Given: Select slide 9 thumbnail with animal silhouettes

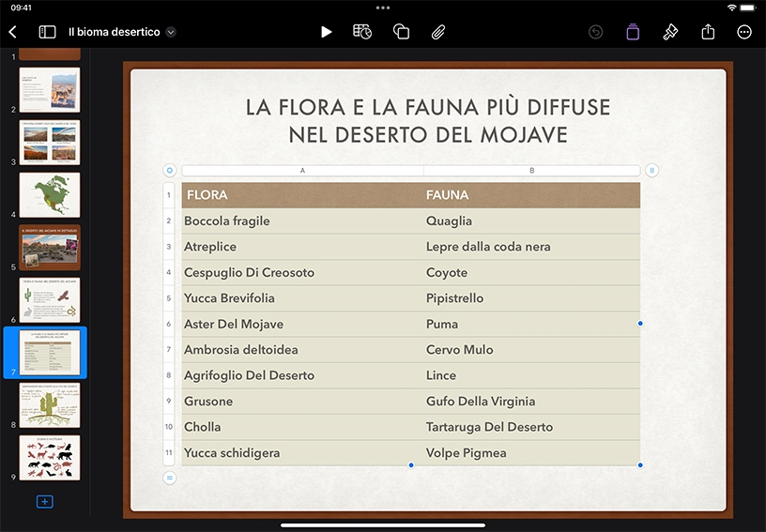Looking at the screenshot, I should [x=50, y=458].
